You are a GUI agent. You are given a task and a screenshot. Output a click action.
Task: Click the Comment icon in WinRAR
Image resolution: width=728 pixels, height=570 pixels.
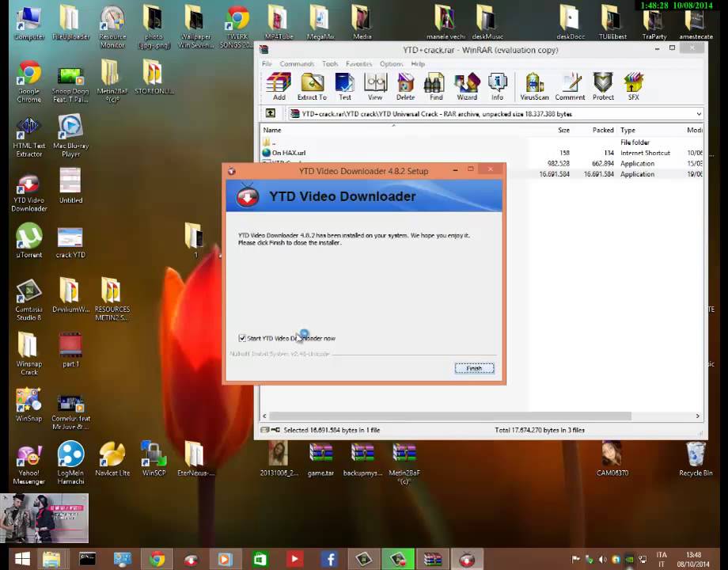(x=570, y=87)
